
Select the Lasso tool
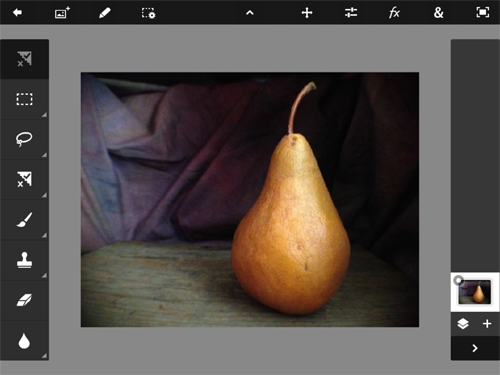25,139
